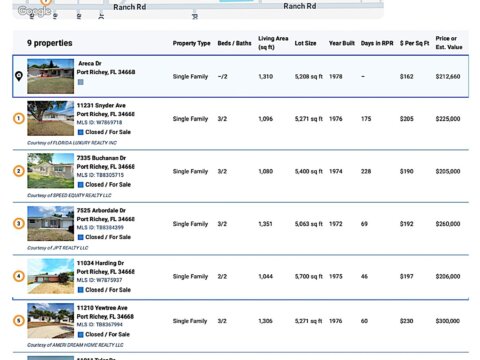Click the MLS ID under 11231 Snyder Ave
Screen dimensions: 480x360
99,123
